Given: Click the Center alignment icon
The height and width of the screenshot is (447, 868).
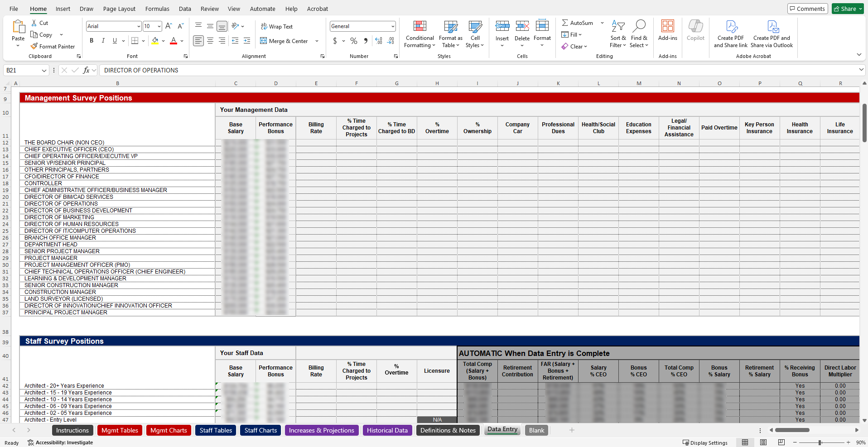Looking at the screenshot, I should 210,41.
